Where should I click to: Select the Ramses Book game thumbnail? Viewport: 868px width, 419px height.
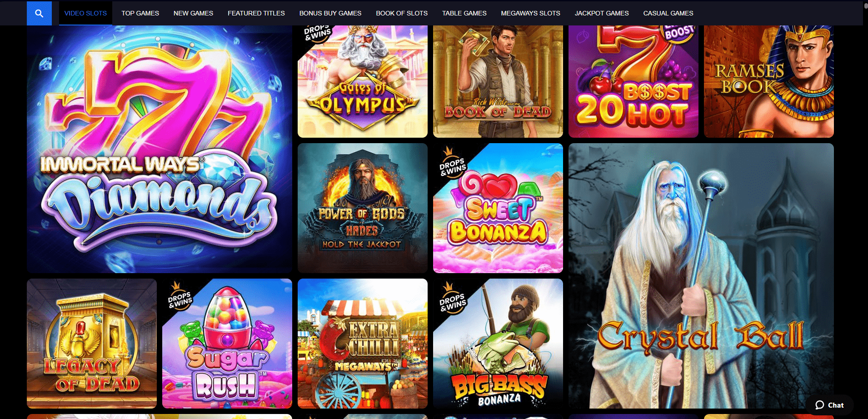pos(769,81)
